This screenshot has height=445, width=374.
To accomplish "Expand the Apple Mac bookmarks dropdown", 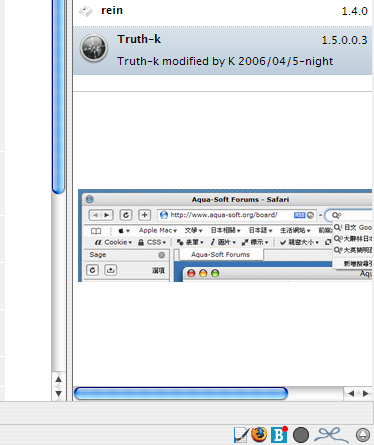I will pos(158,230).
